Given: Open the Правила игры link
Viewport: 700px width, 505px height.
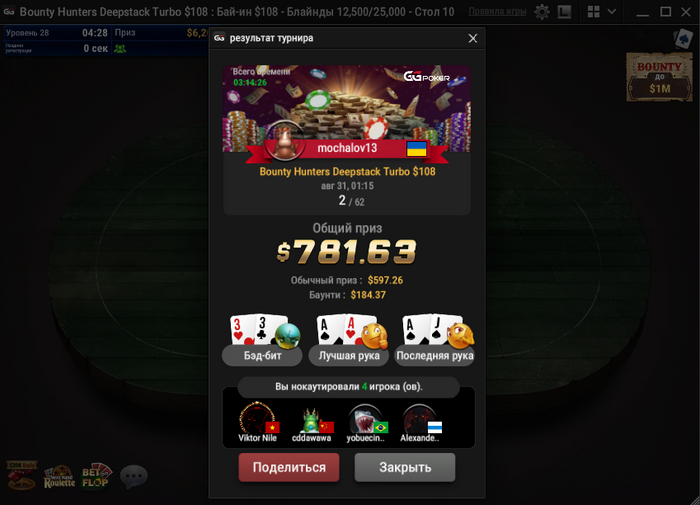Looking at the screenshot, I should click(x=497, y=12).
